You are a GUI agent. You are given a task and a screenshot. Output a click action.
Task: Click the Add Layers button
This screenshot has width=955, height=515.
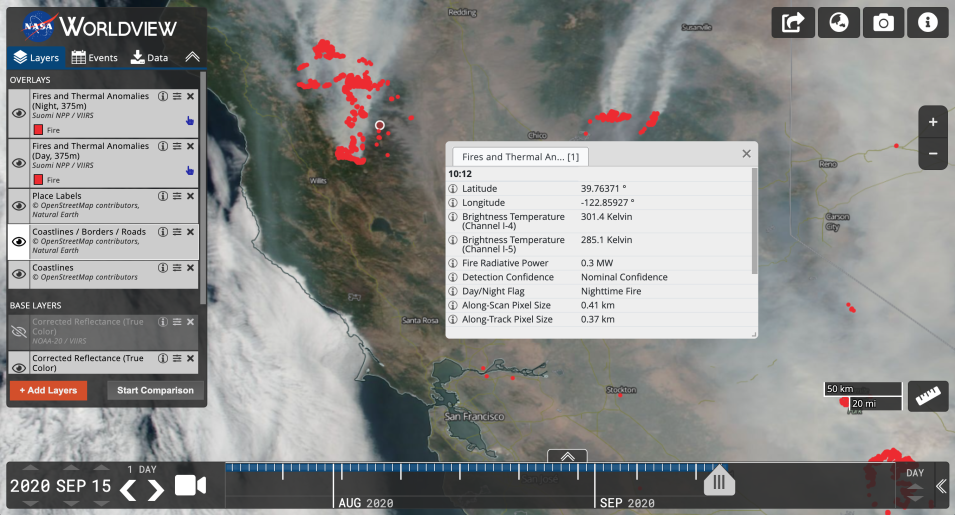coord(48,390)
